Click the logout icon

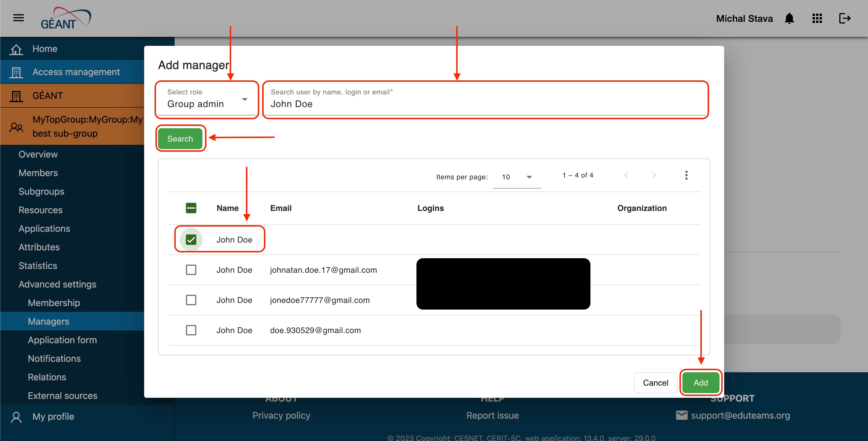(845, 19)
